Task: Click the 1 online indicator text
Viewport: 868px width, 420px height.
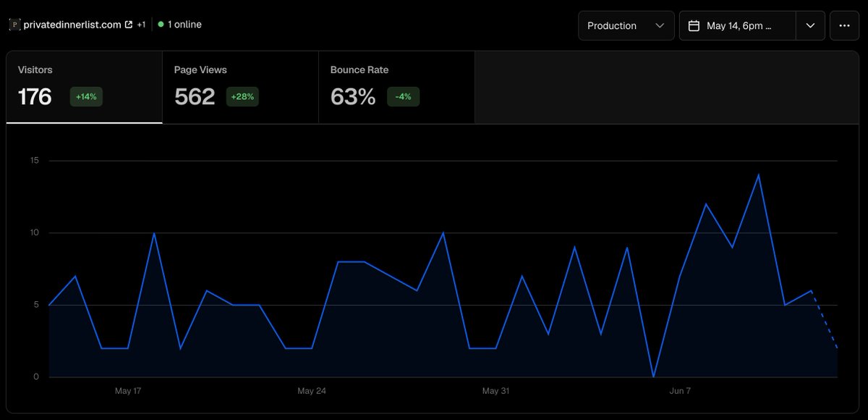Action: (184, 25)
